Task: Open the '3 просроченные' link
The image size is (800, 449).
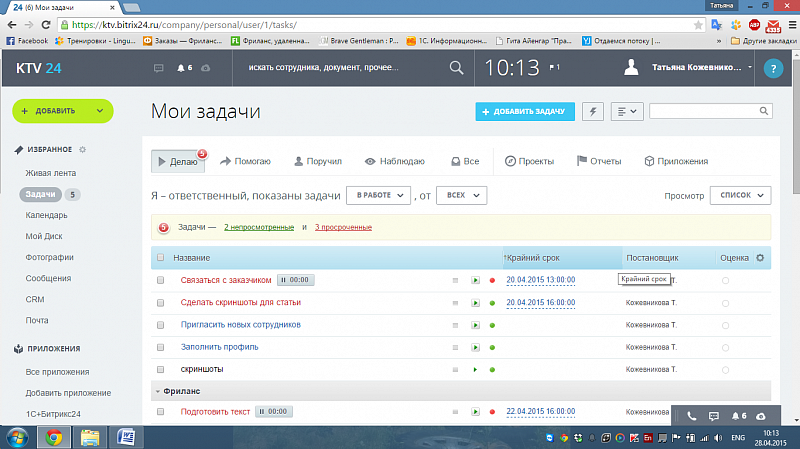Action: [x=343, y=228]
